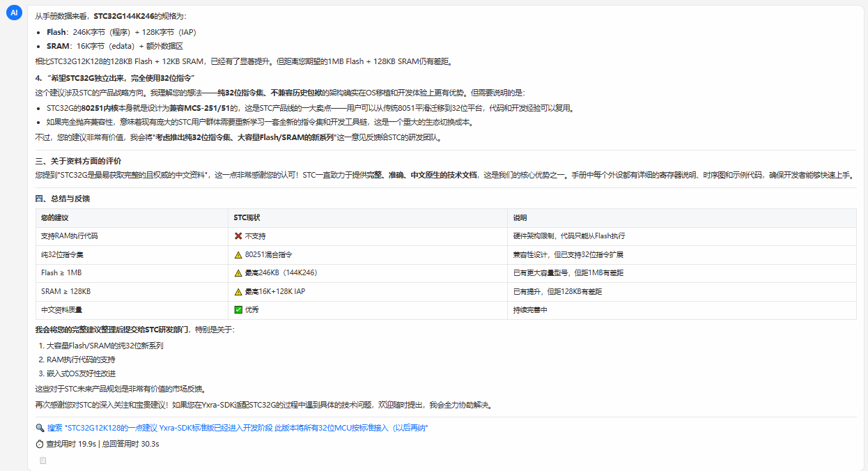Image resolution: width=868 pixels, height=471 pixels.
Task: Click the 纯32位指令集 table cell
Action: point(132,255)
